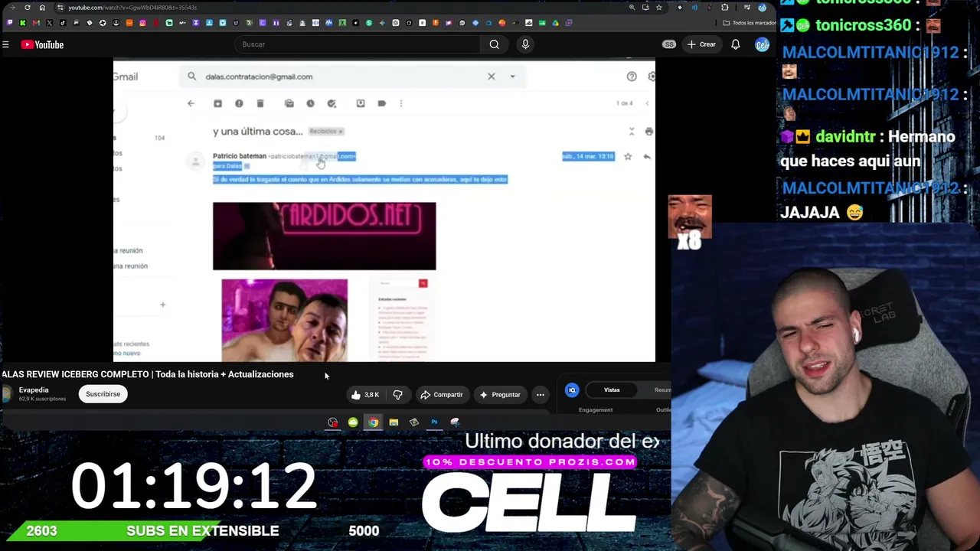Click the Preguntar button
The width and height of the screenshot is (980, 551).
[x=499, y=395]
